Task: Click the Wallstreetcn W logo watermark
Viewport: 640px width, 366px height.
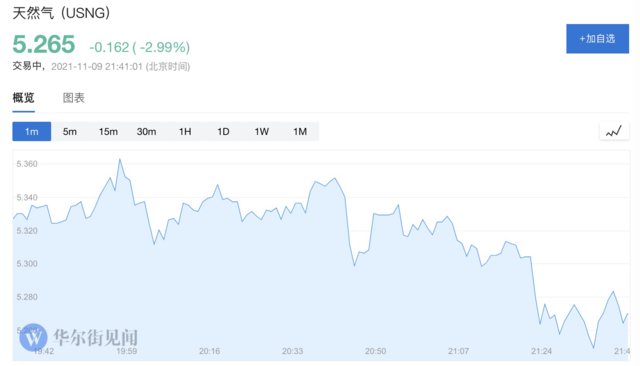Action: [x=33, y=337]
